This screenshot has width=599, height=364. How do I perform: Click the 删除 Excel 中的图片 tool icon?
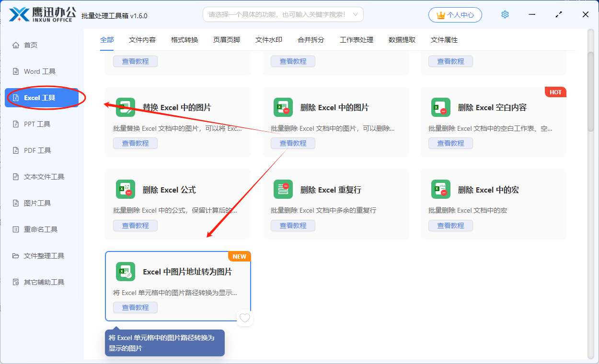pyautogui.click(x=283, y=107)
